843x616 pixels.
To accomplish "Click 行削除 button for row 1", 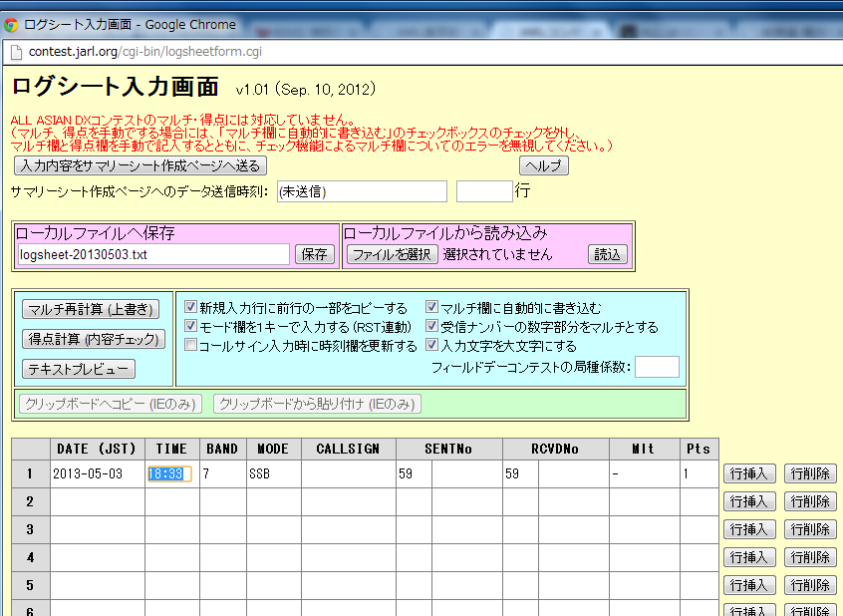I will [810, 474].
